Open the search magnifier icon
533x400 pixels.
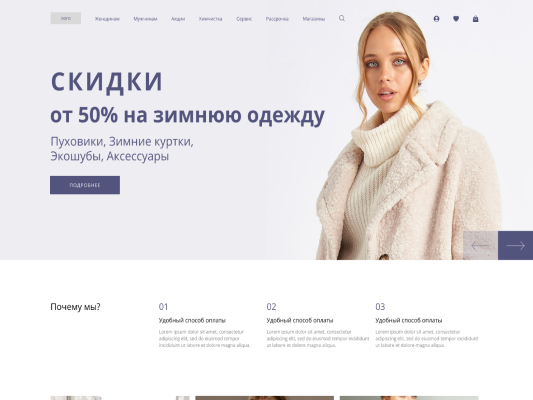(342, 18)
